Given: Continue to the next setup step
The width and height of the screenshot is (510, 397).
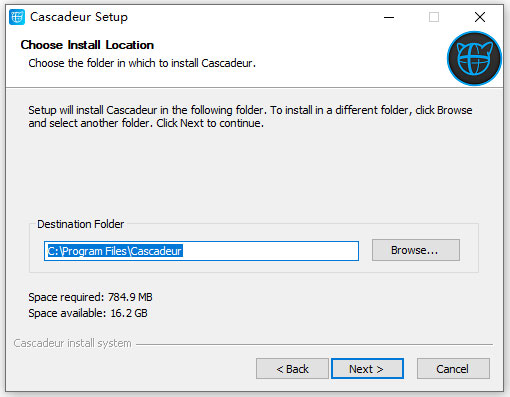Looking at the screenshot, I should [x=367, y=369].
